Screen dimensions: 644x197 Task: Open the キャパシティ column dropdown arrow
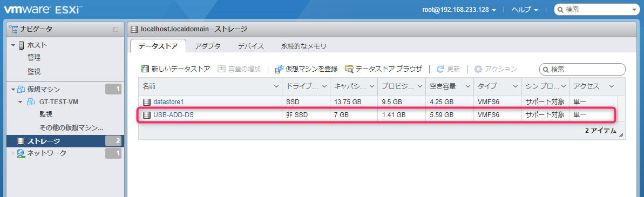pyautogui.click(x=372, y=86)
